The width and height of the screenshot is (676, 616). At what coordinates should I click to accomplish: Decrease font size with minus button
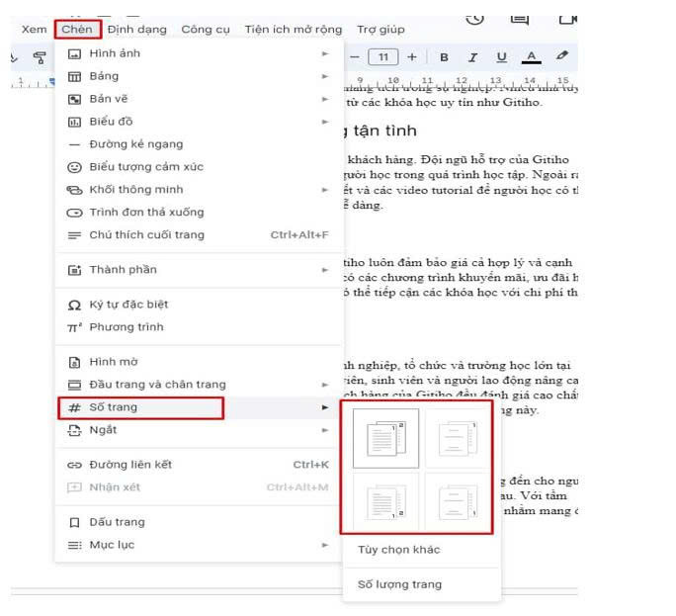(355, 57)
